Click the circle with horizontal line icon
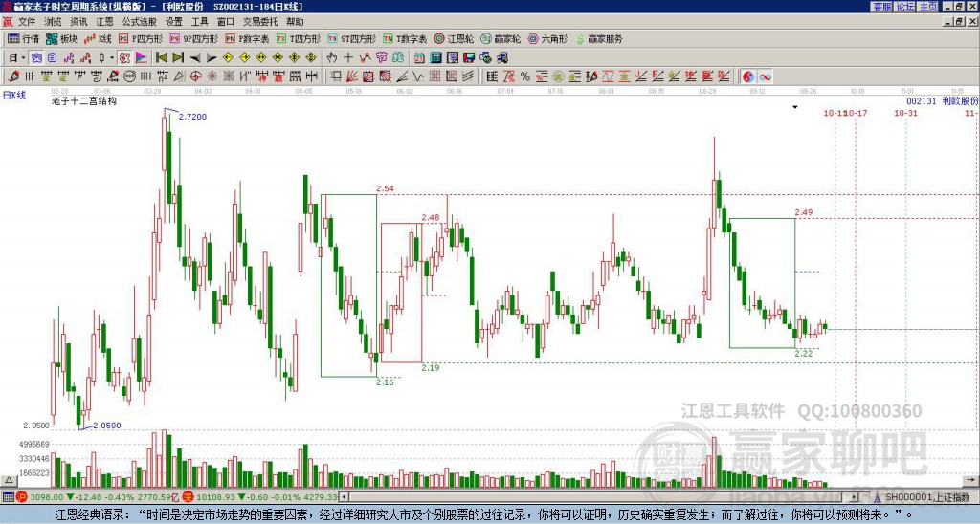This screenshot has width=980, height=524. [x=129, y=76]
